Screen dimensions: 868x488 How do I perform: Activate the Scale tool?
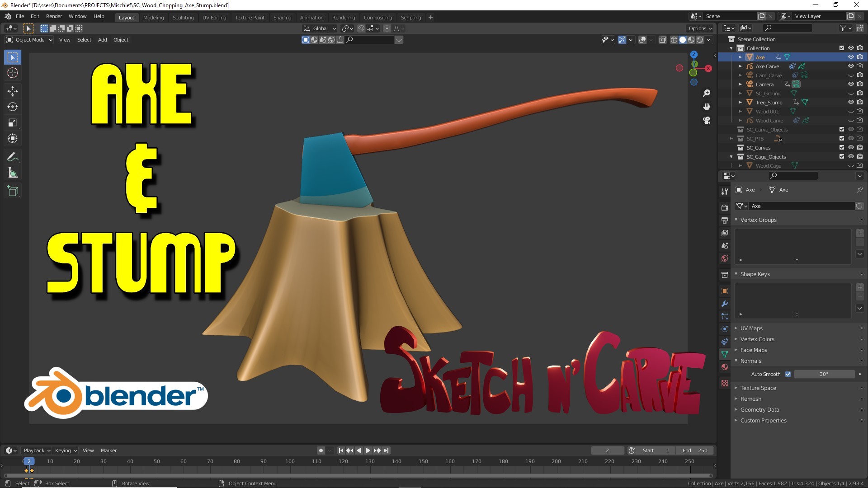[x=13, y=123]
